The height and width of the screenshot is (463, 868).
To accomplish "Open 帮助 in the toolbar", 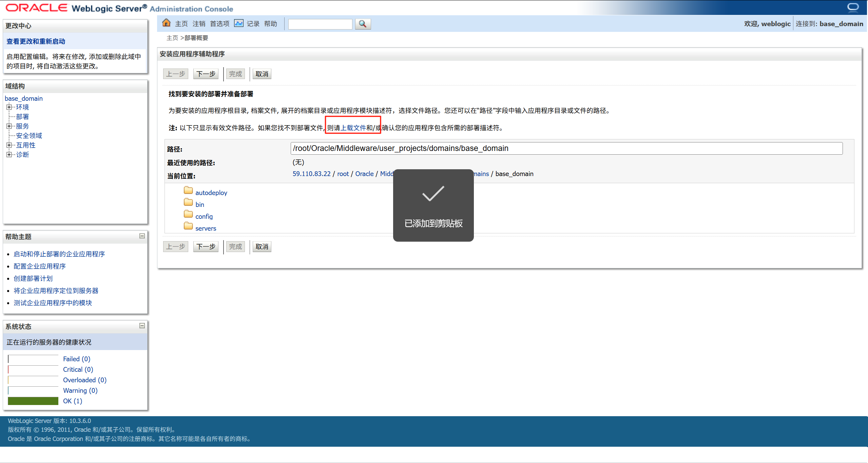I will [x=270, y=24].
